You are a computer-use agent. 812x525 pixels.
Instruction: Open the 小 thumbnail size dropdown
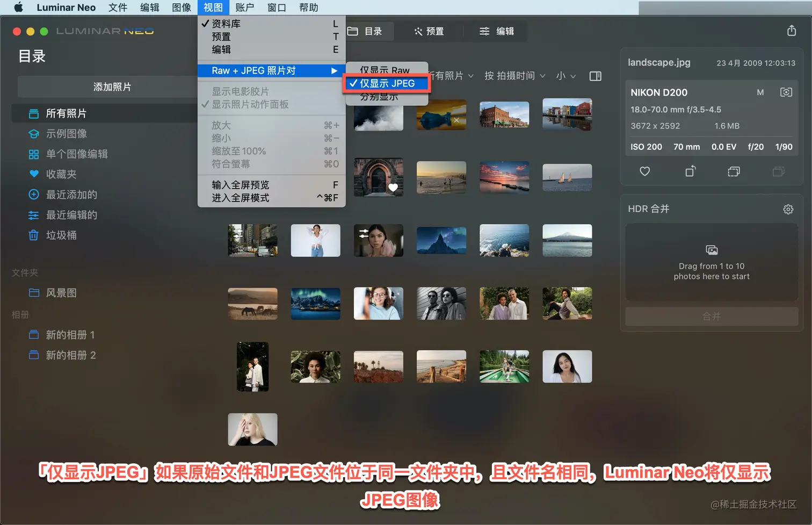pos(566,76)
